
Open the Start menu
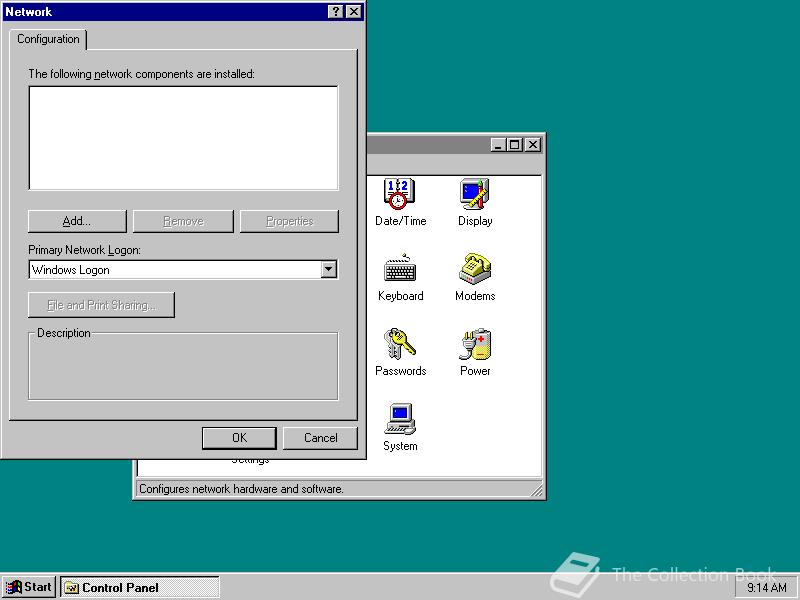click(x=29, y=587)
